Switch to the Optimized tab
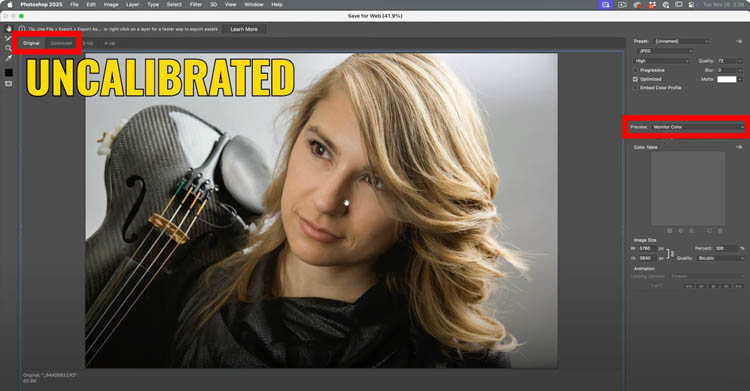Viewport: 750px width, 391px height. (x=61, y=43)
